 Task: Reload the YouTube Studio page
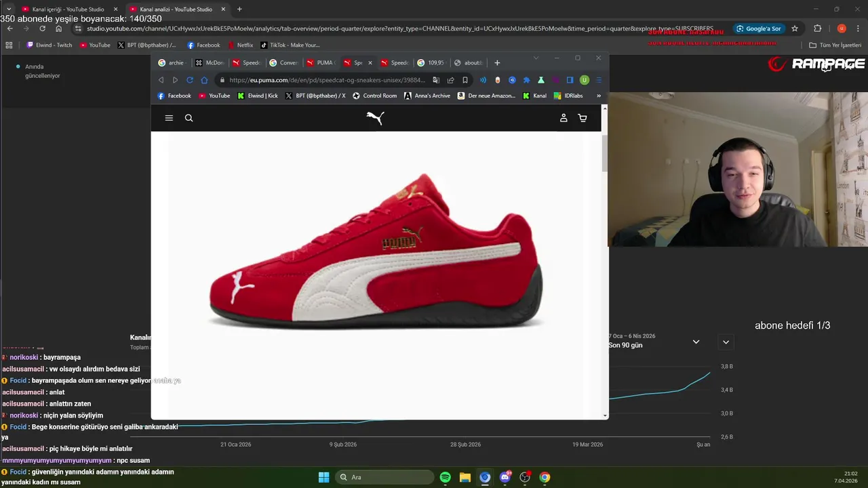click(x=43, y=28)
